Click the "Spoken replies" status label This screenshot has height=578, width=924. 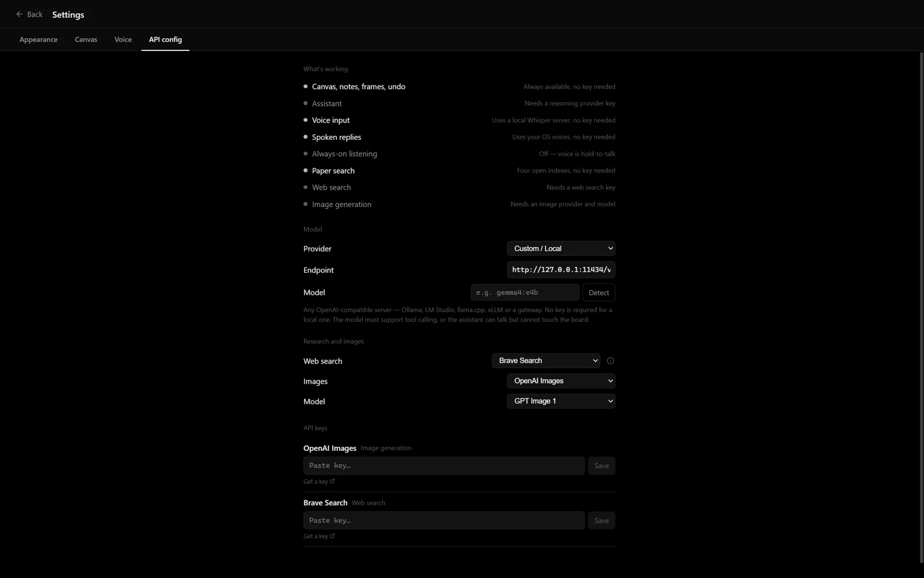[x=337, y=137]
